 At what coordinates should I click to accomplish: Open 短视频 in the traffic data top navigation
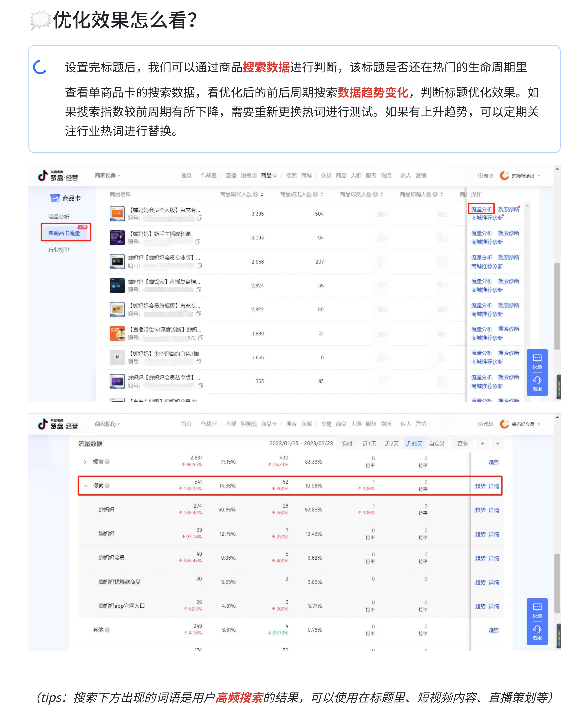pos(249,424)
